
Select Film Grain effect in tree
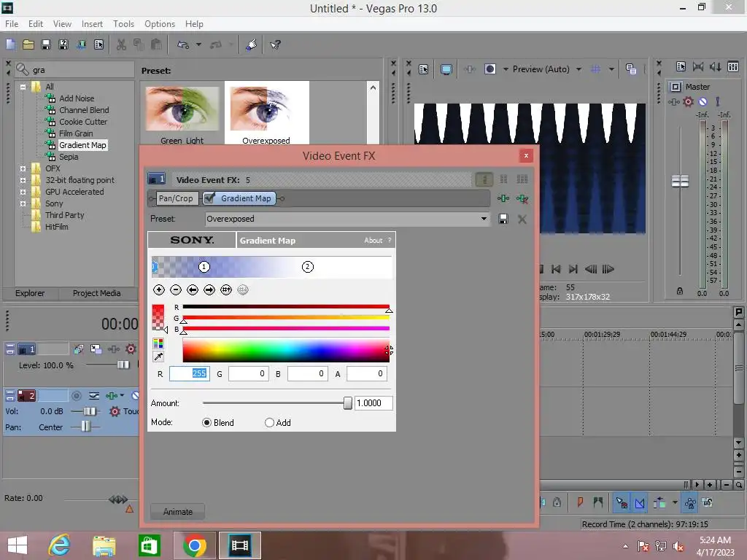pyautogui.click(x=76, y=133)
